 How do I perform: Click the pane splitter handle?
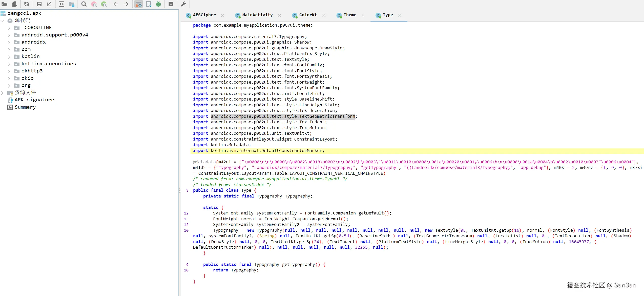coord(180,190)
